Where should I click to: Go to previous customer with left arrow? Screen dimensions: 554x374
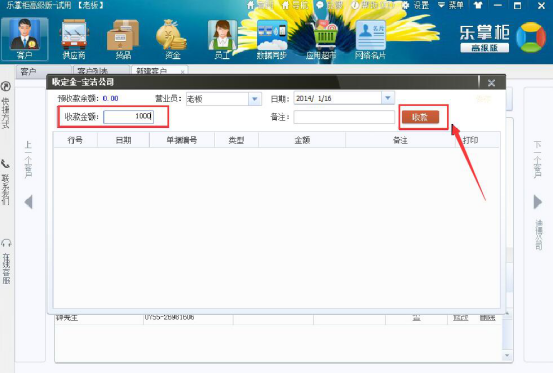tap(29, 202)
